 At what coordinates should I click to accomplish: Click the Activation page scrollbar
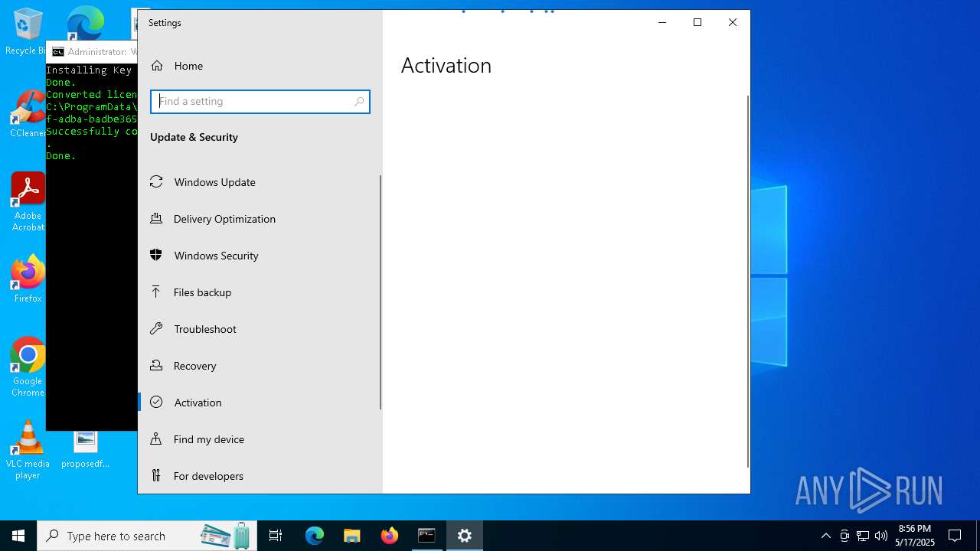click(748, 281)
